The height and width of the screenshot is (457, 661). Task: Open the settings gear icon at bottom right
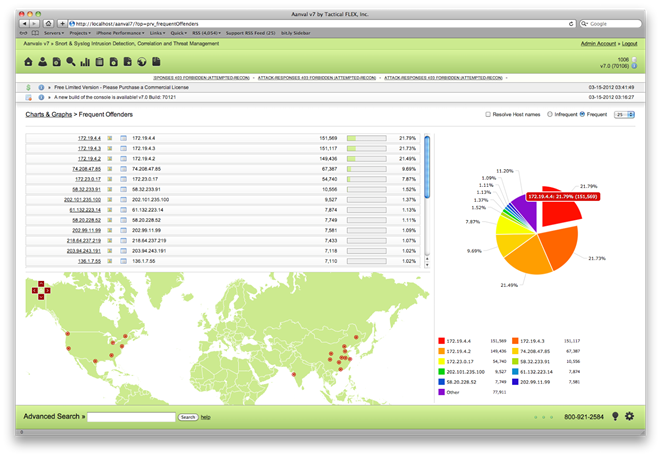pos(629,416)
